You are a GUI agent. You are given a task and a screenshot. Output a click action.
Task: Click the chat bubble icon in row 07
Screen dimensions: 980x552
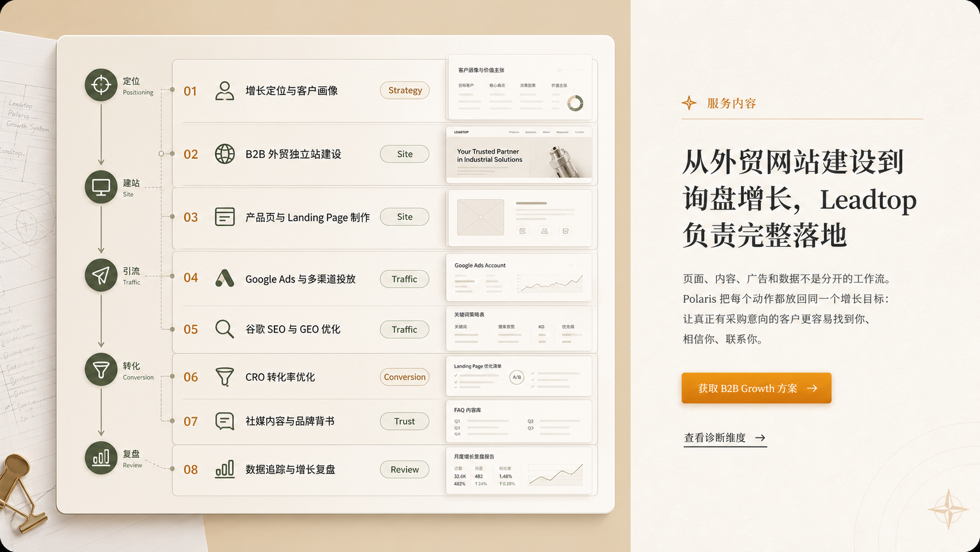click(x=224, y=421)
